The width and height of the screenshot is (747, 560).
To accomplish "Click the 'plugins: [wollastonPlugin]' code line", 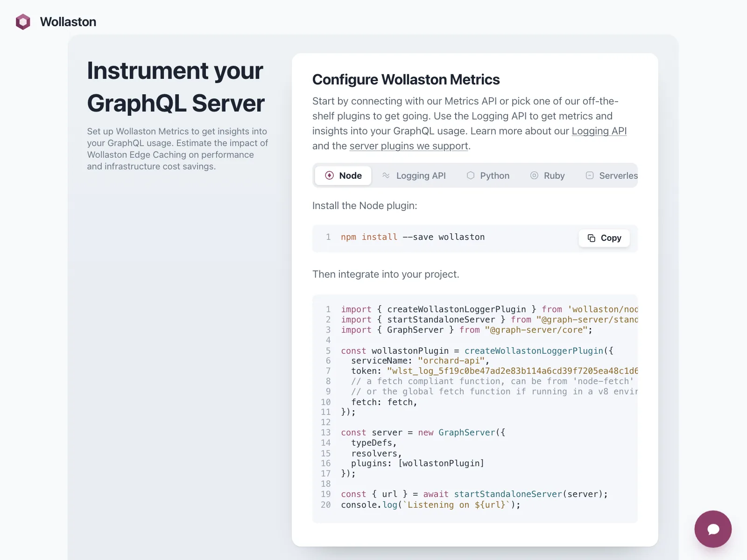I will [x=418, y=463].
